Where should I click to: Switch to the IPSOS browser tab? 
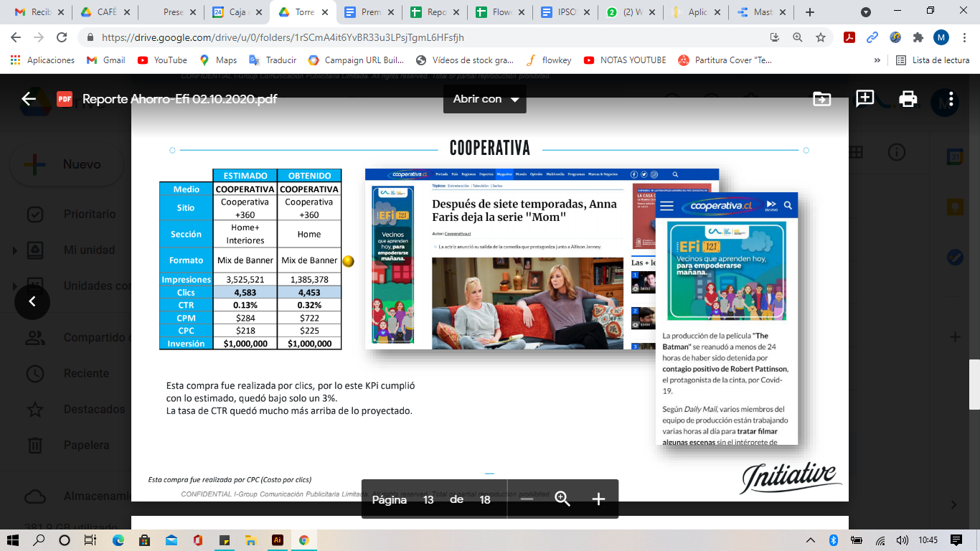click(565, 12)
